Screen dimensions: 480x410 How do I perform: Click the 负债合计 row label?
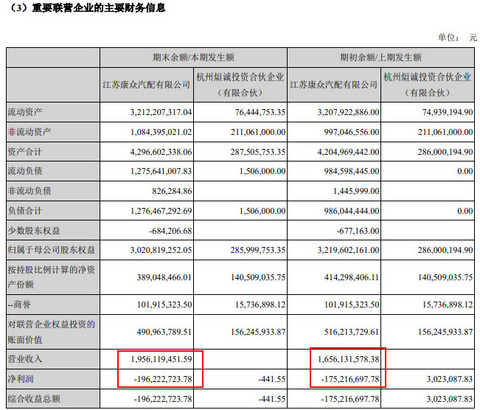25,211
